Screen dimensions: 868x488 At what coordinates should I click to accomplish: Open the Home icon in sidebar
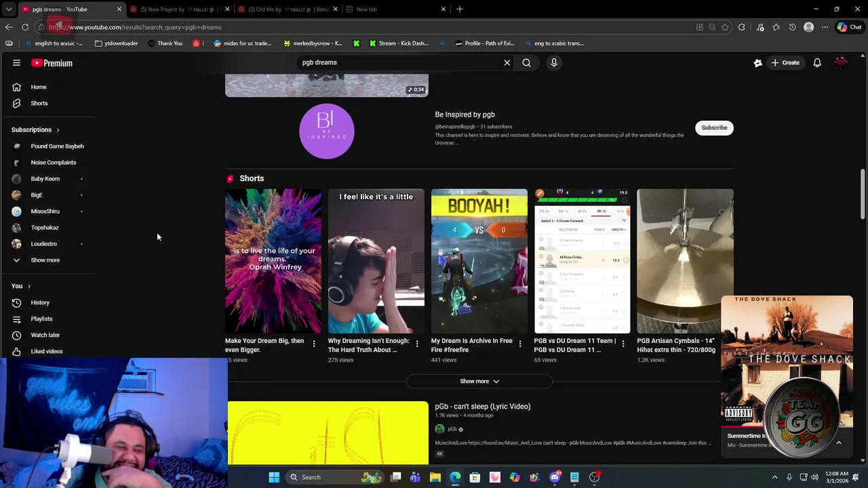16,87
